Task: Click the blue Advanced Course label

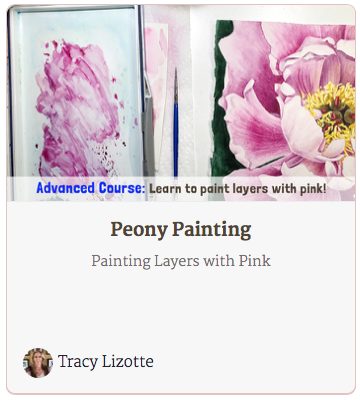Action: point(91,188)
